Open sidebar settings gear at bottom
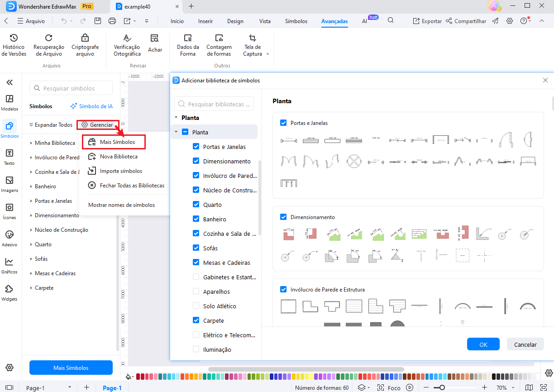The height and width of the screenshot is (392, 554). pos(10,367)
